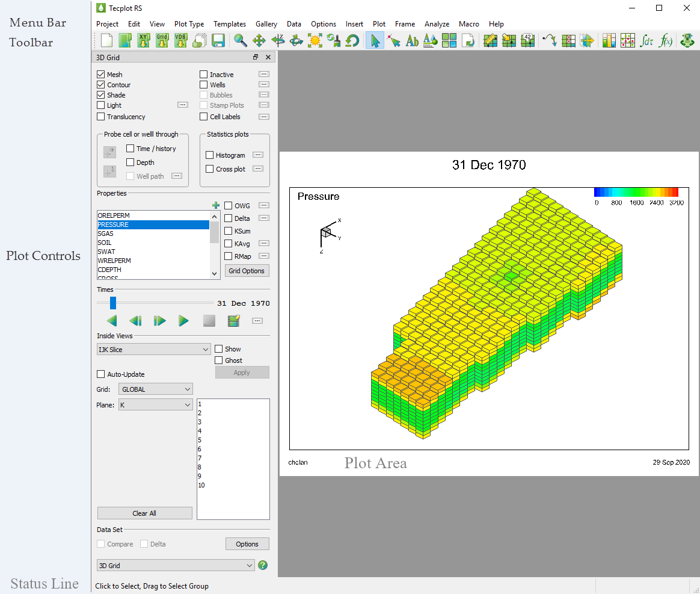Uncheck the Mesh checkbox
The image size is (700, 594).
tap(100, 75)
